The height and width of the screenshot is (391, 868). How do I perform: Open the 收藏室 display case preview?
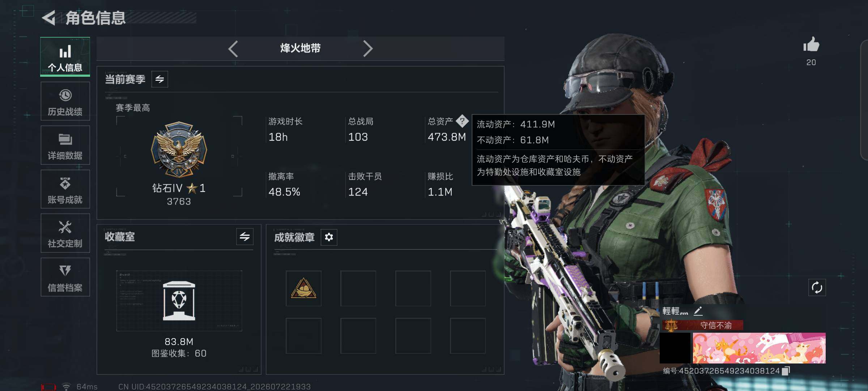179,300
